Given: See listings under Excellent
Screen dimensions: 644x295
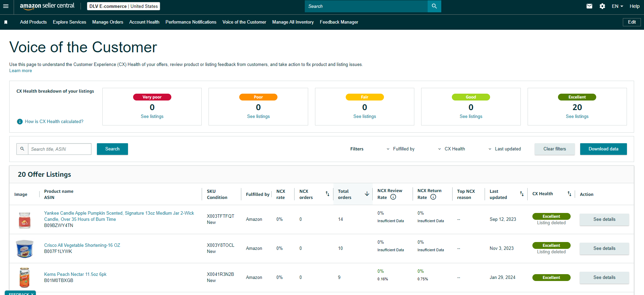Looking at the screenshot, I should [577, 117].
